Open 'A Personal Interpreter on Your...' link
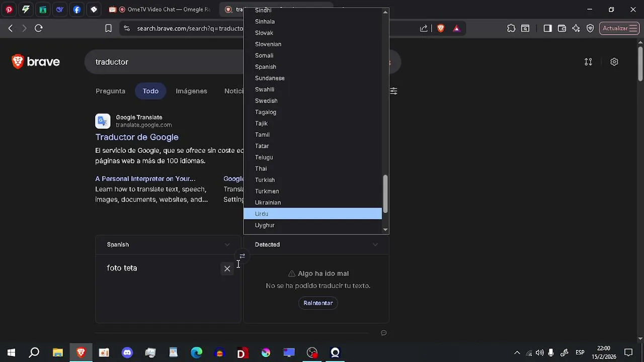The image size is (644, 362). 145,178
